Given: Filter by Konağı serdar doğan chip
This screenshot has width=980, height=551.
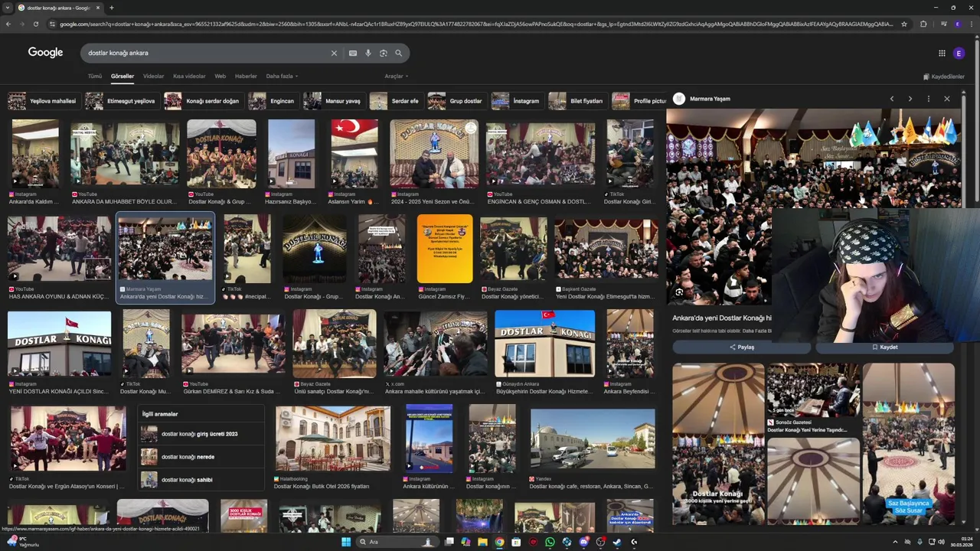Looking at the screenshot, I should [x=204, y=101].
